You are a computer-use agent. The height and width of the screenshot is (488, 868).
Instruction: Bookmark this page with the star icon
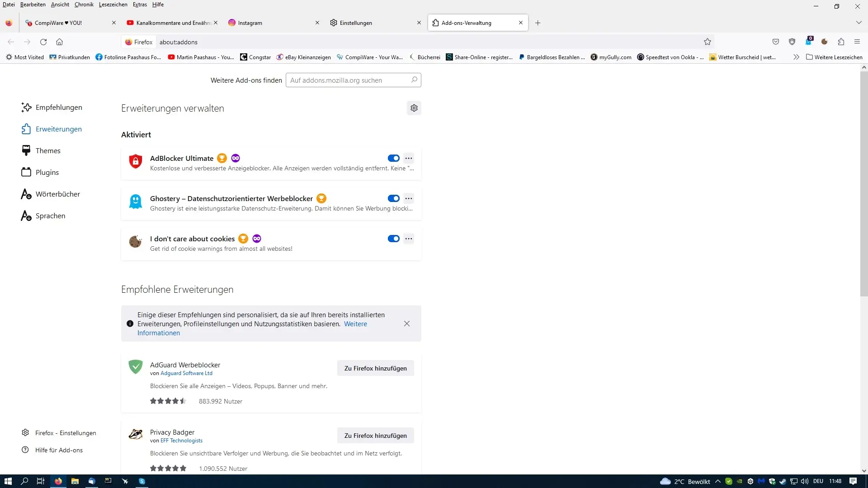(708, 42)
